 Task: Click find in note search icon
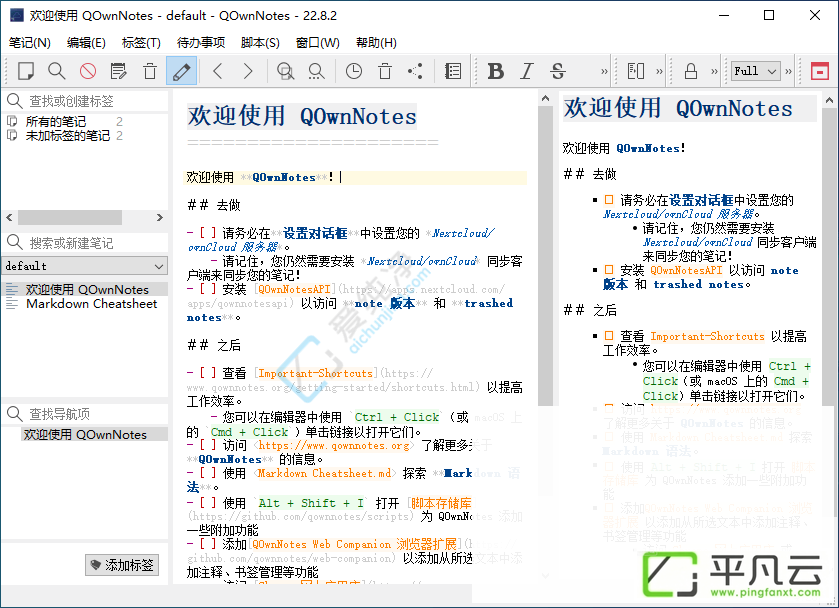(x=285, y=71)
